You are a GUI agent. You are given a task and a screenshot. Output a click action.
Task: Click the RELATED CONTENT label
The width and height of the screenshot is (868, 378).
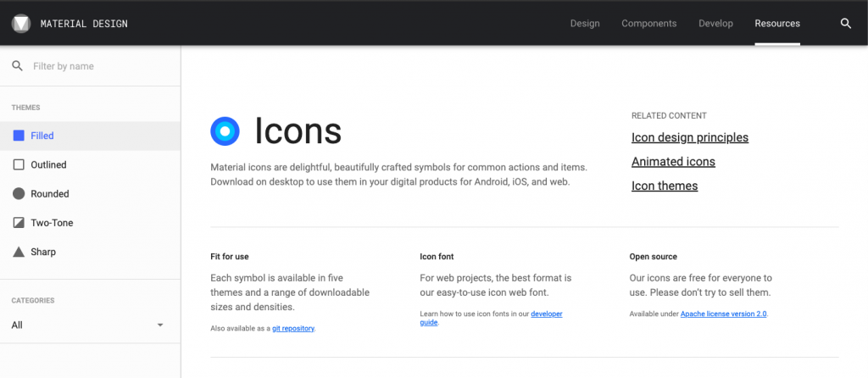[x=669, y=115]
